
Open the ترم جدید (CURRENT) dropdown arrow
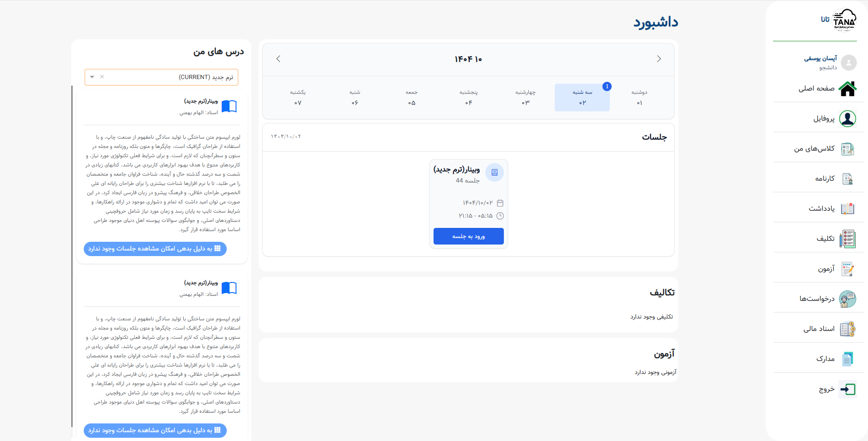(92, 77)
